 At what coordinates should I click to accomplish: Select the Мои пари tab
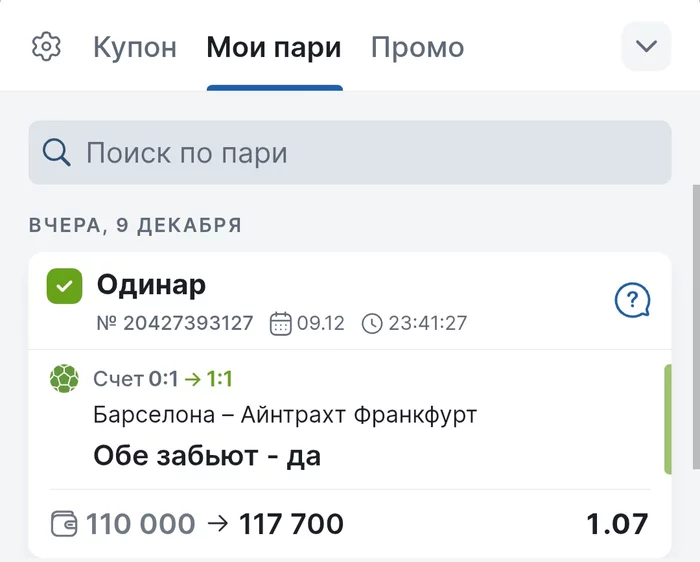(274, 47)
